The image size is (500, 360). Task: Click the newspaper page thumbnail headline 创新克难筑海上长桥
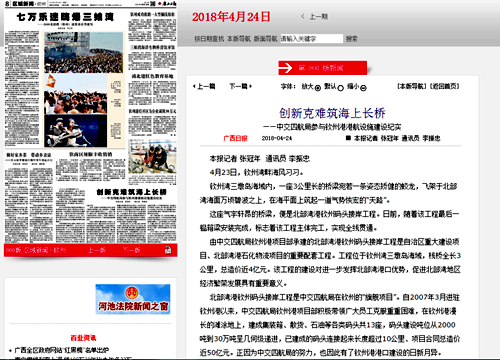pyautogui.click(x=131, y=192)
